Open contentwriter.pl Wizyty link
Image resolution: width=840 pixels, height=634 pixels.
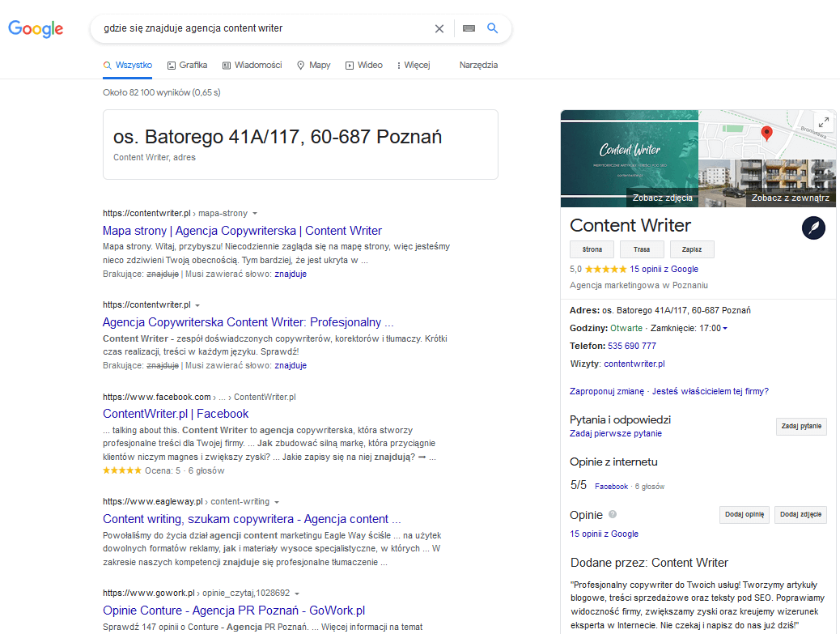634,364
